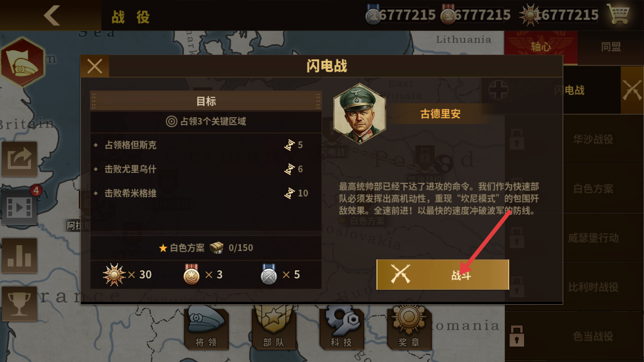Open the trophy achievements icon
Image resolution: width=644 pixels, height=362 pixels.
(x=19, y=304)
